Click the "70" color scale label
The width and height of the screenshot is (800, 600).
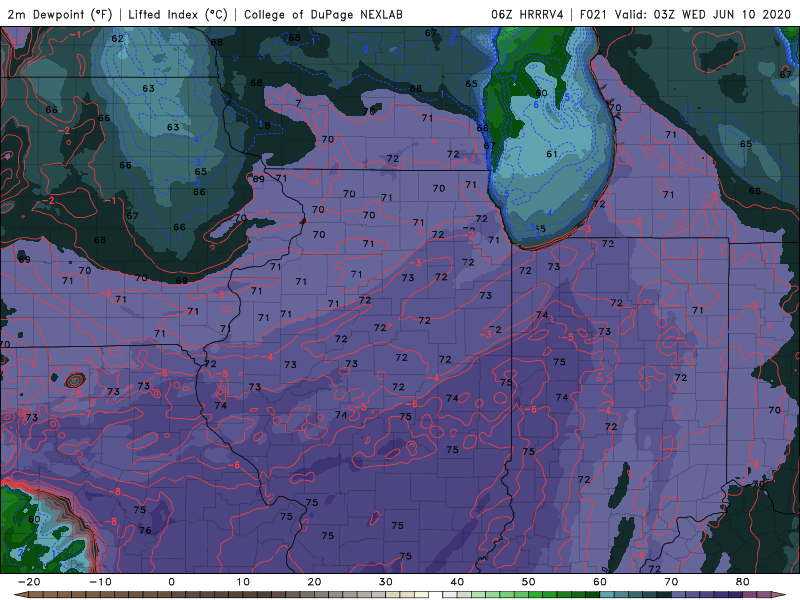(x=671, y=582)
